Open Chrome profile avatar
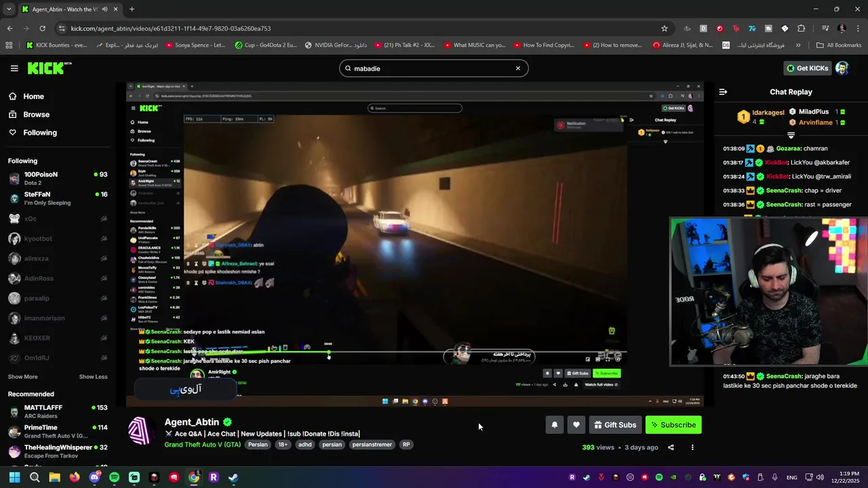Viewport: 868px width, 488px height. tap(842, 28)
